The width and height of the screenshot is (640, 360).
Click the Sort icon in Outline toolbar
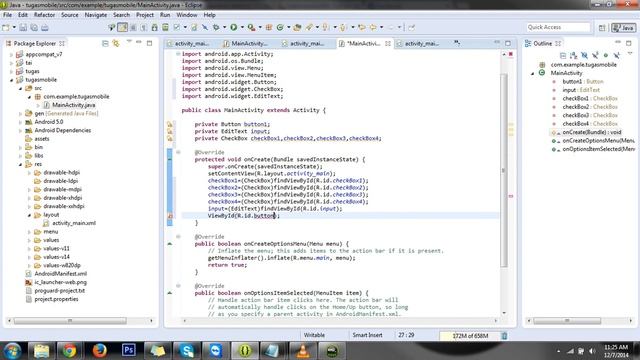click(x=573, y=55)
